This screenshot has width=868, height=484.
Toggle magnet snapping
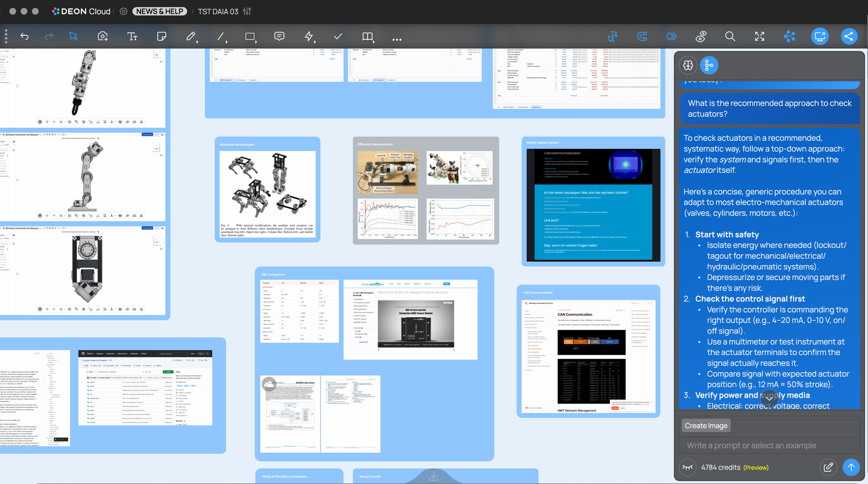(642, 36)
